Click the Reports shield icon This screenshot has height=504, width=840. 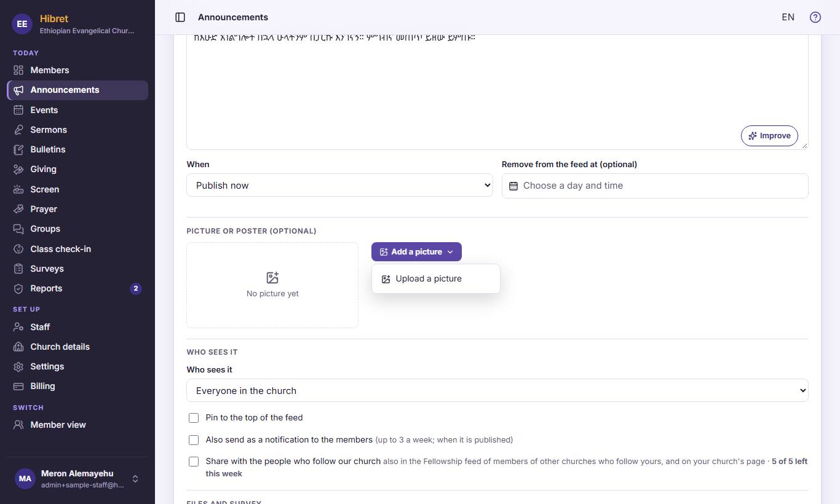point(18,288)
